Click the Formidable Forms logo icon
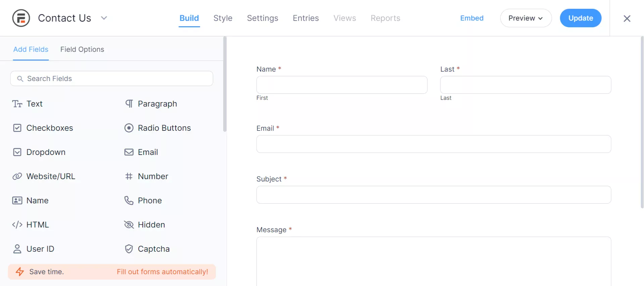The height and width of the screenshot is (286, 644). [21, 18]
